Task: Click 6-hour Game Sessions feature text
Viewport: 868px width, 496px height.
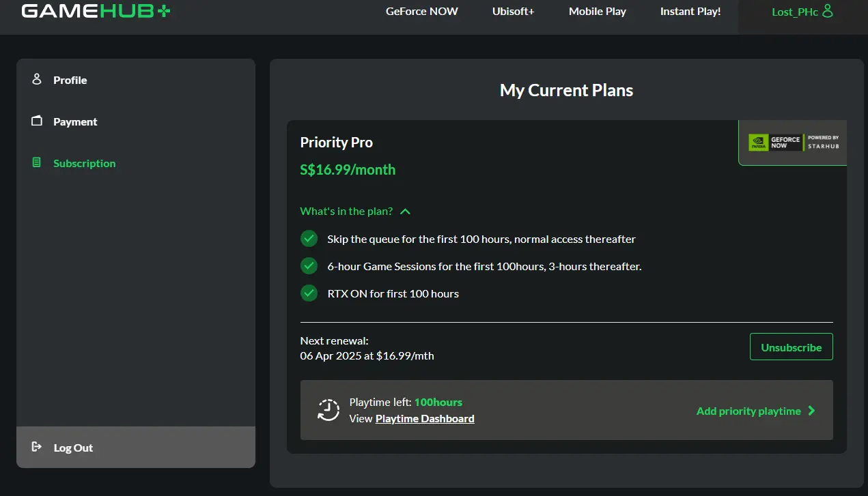Action: point(484,266)
